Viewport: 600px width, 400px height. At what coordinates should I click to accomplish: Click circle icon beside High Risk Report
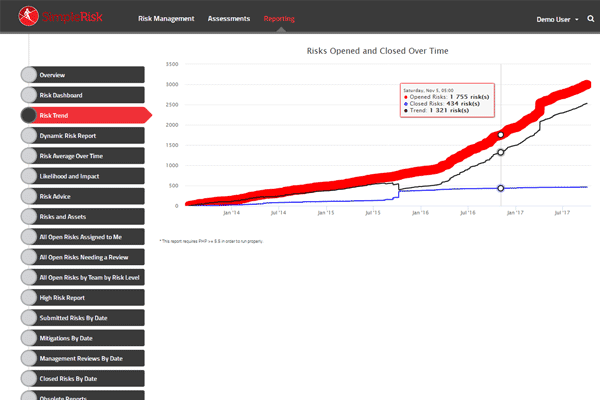(29, 298)
